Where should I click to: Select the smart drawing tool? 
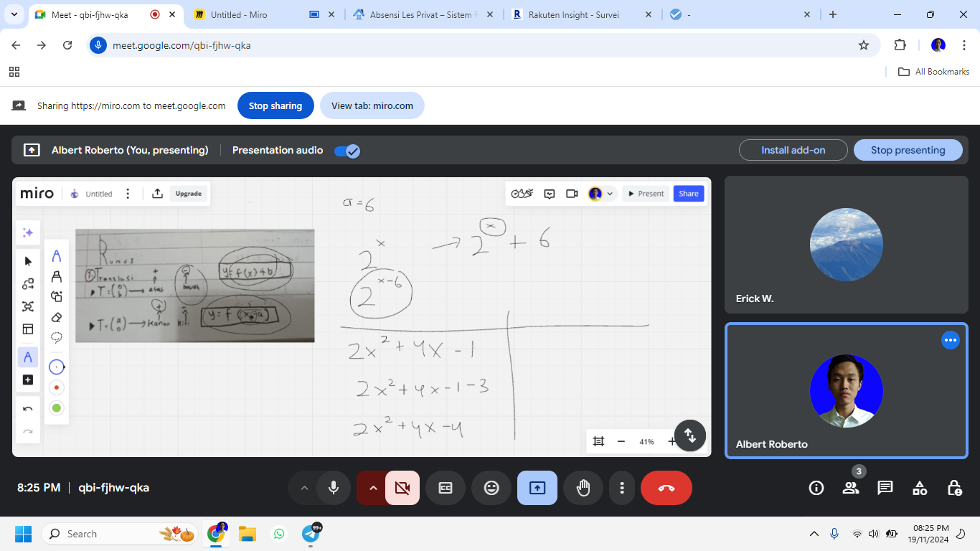pyautogui.click(x=57, y=296)
